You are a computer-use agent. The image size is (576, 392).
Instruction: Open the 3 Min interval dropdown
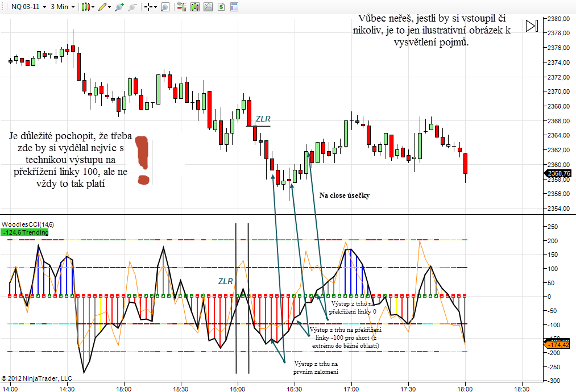(x=63, y=7)
